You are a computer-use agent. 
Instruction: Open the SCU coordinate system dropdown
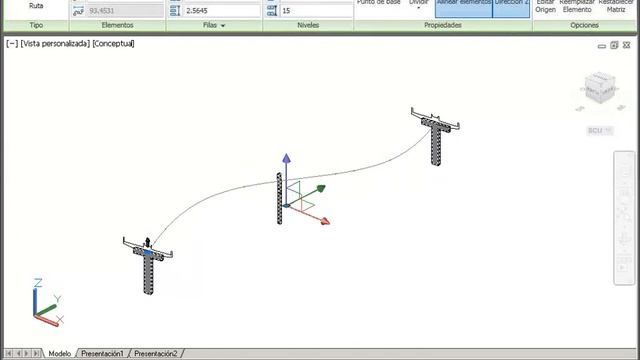[600, 131]
